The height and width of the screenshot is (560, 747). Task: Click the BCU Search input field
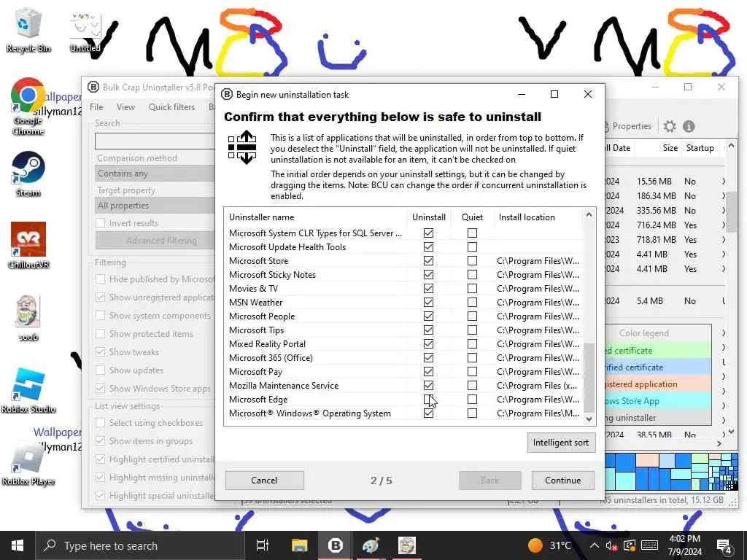coord(155,141)
